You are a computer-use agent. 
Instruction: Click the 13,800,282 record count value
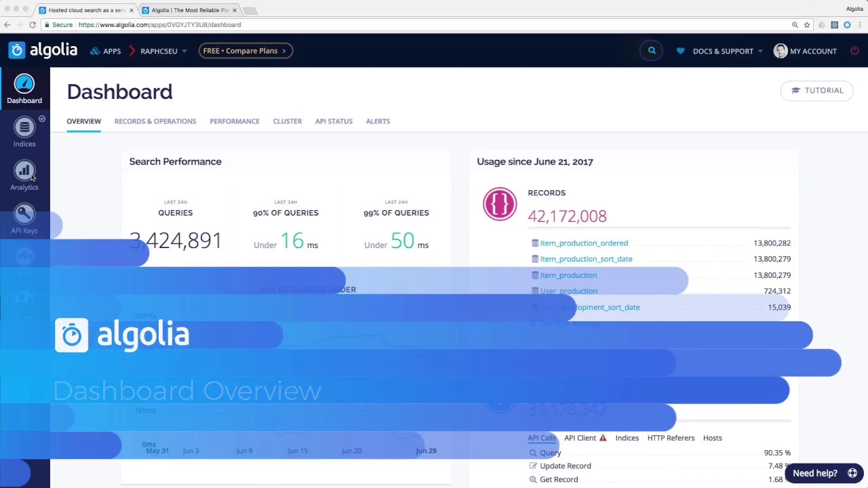pos(772,243)
